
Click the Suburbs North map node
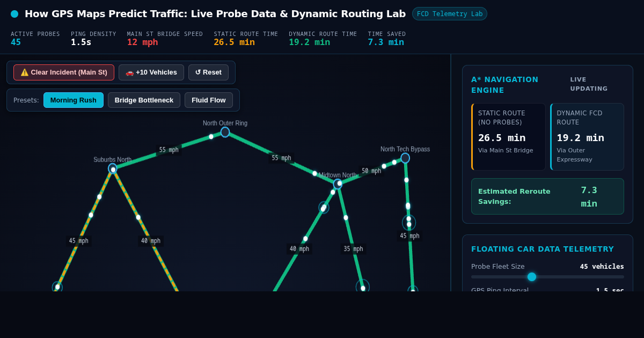click(113, 168)
